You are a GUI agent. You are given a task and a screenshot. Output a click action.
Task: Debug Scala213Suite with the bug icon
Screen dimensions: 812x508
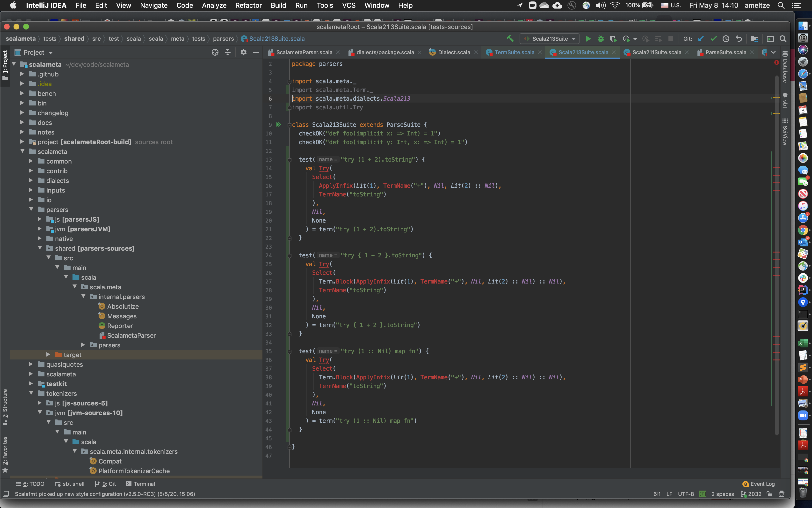(x=601, y=39)
